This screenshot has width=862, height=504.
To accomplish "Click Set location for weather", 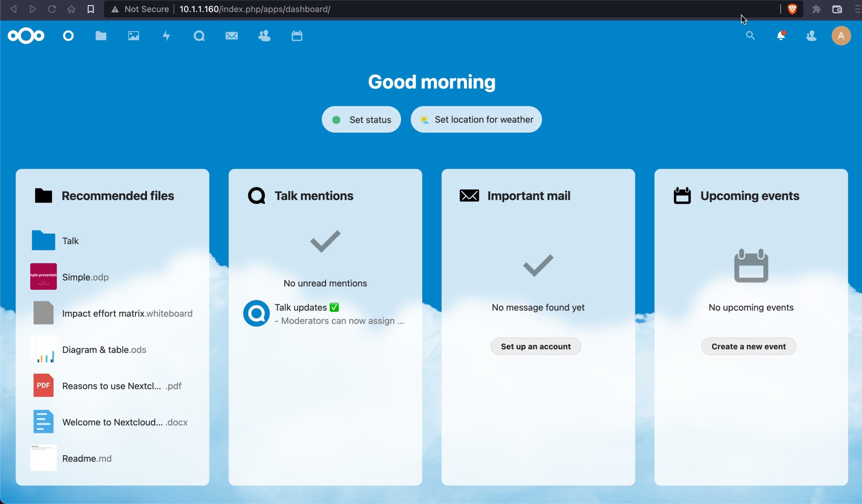I will (x=476, y=119).
